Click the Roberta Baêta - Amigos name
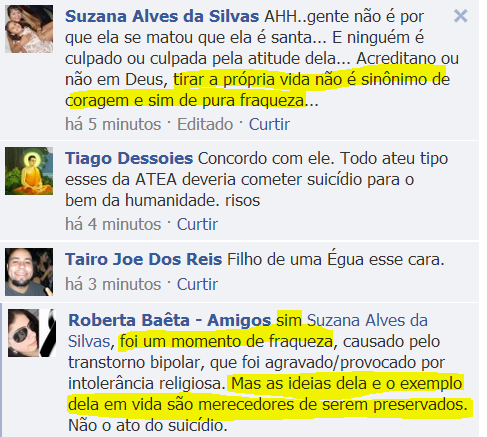 pyautogui.click(x=170, y=320)
